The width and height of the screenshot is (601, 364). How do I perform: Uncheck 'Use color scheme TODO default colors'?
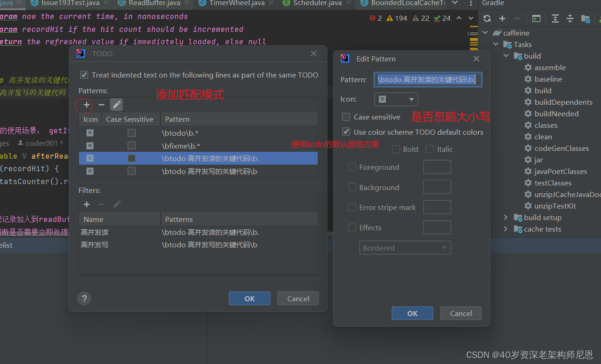(346, 132)
